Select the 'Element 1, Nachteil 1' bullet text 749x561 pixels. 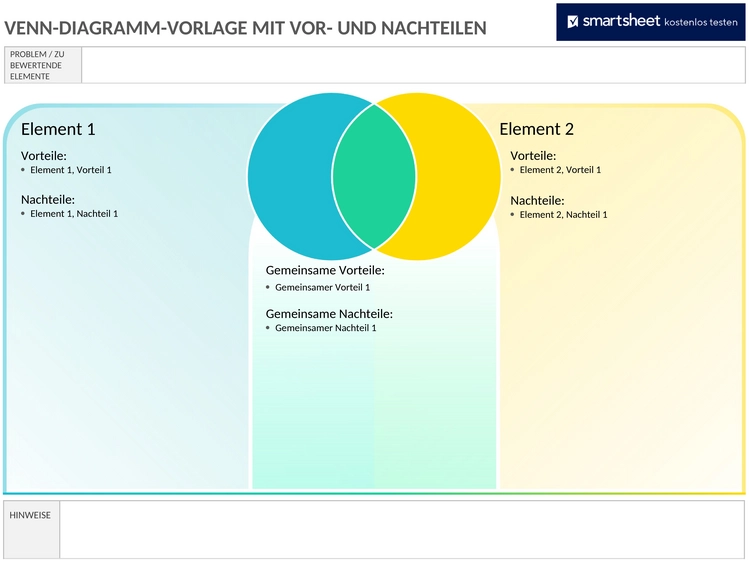[x=74, y=214]
